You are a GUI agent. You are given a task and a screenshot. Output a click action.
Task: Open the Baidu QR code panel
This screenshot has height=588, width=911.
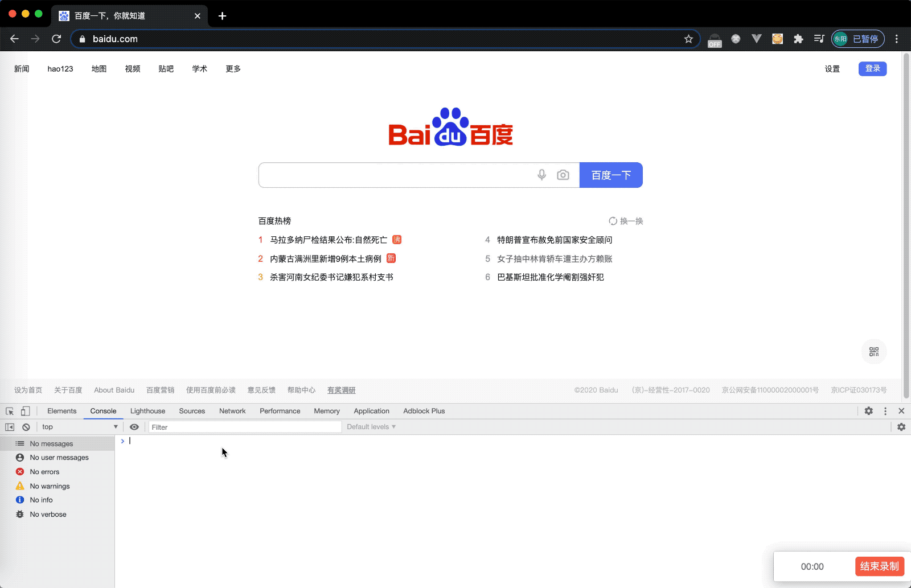pos(873,351)
